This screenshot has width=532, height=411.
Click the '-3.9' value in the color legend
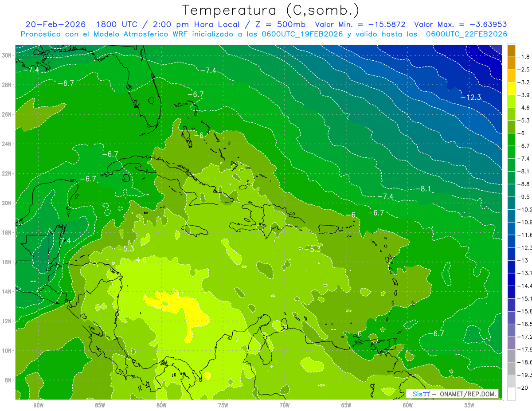coord(524,95)
